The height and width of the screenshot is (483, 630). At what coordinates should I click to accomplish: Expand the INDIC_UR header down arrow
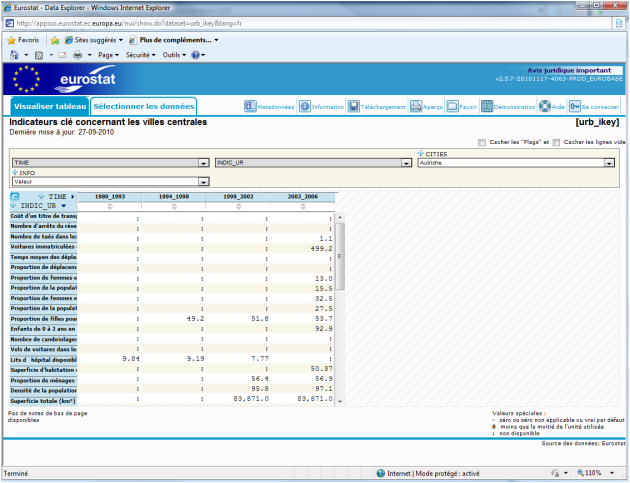(63, 206)
